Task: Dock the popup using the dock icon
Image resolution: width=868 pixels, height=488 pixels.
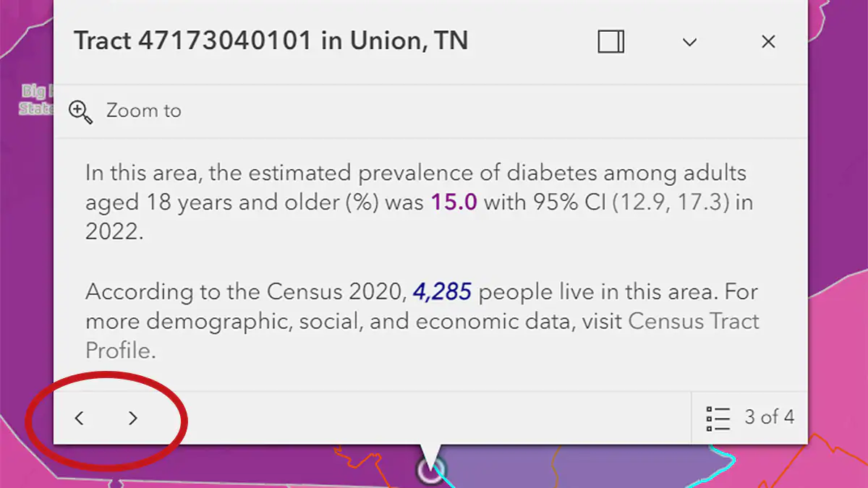Action: click(x=611, y=42)
